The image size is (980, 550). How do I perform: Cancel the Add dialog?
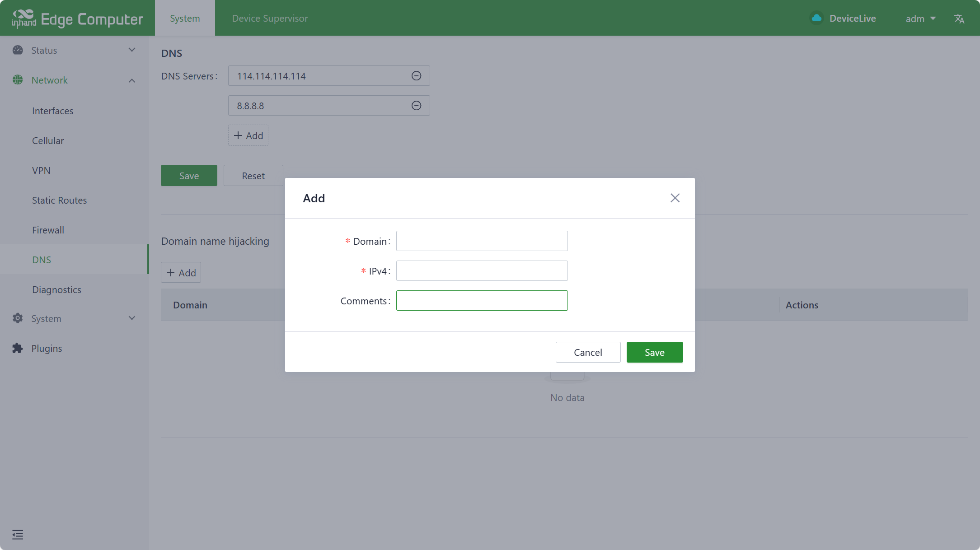(587, 352)
